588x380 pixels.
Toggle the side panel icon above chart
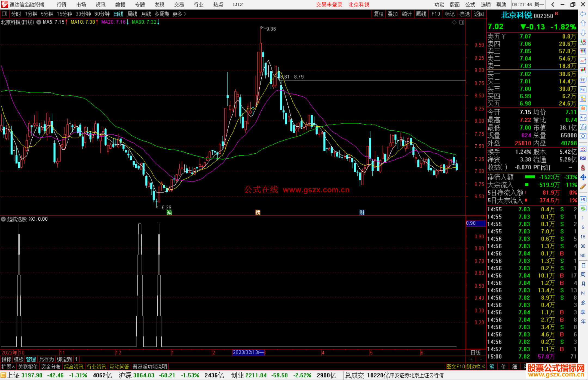462,22
